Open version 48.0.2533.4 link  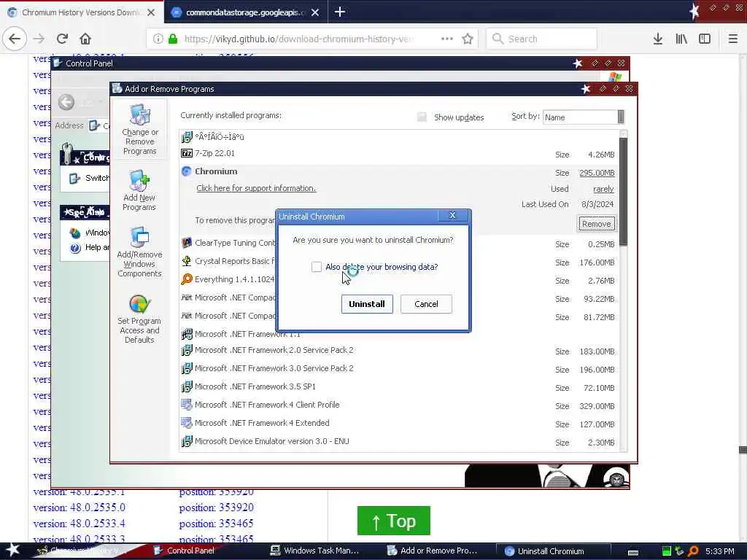(79, 524)
